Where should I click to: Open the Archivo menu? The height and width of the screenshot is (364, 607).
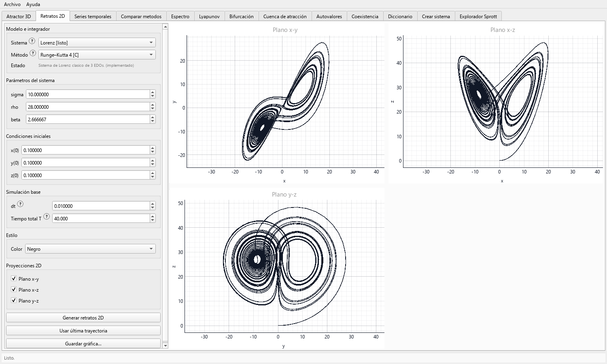(12, 4)
